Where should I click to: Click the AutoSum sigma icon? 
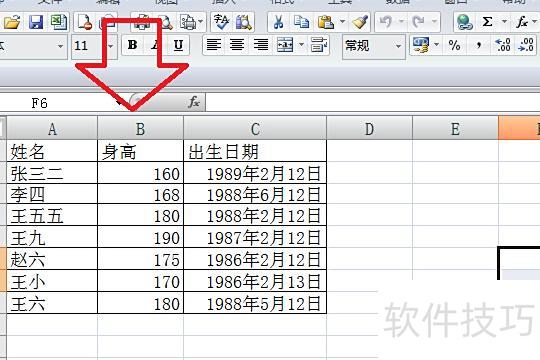point(487,22)
